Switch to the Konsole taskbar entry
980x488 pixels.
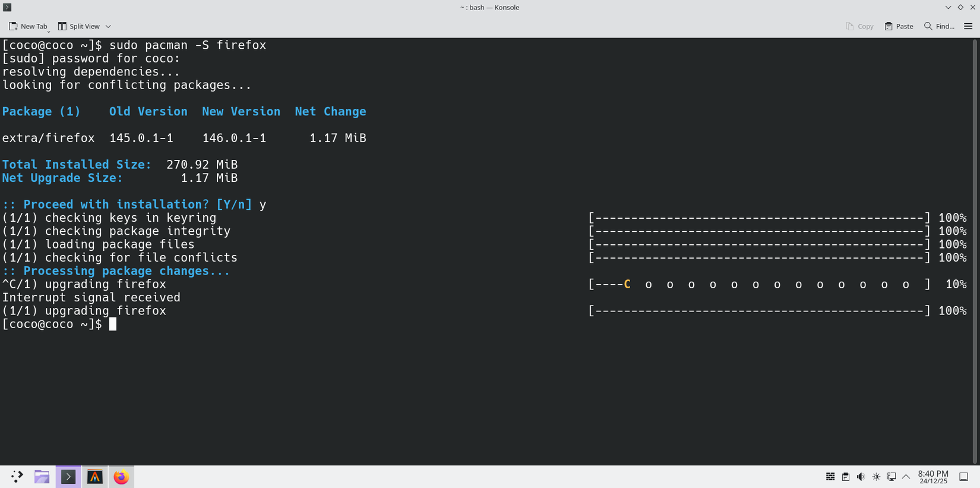(x=68, y=477)
